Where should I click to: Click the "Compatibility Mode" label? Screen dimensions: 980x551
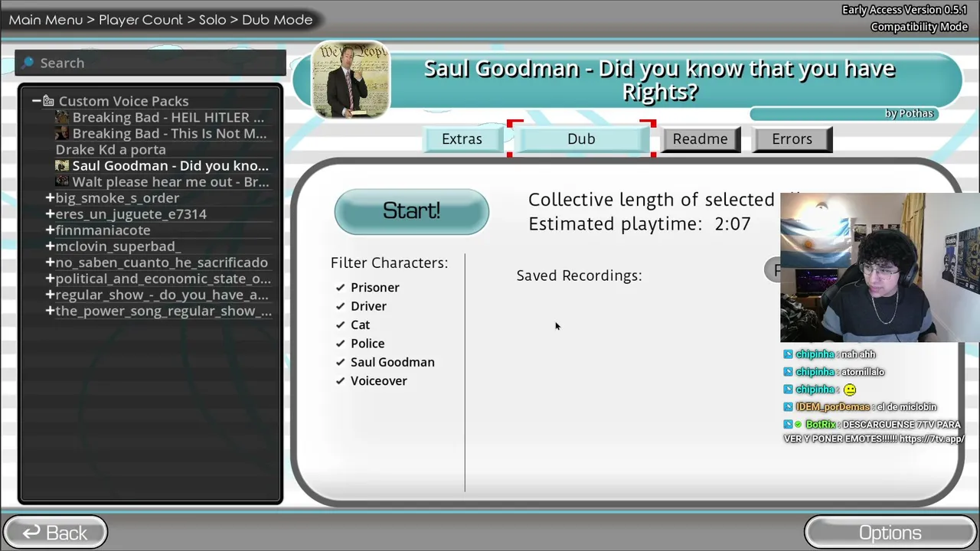click(919, 27)
